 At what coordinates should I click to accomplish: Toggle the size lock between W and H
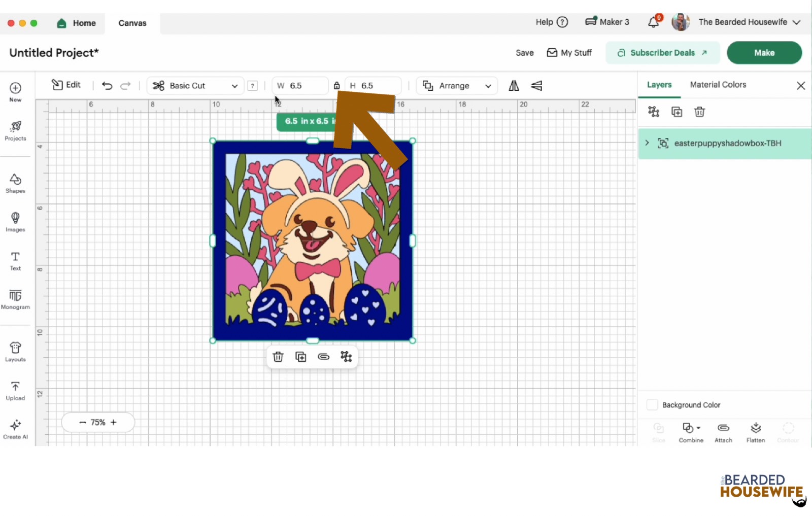pyautogui.click(x=336, y=85)
